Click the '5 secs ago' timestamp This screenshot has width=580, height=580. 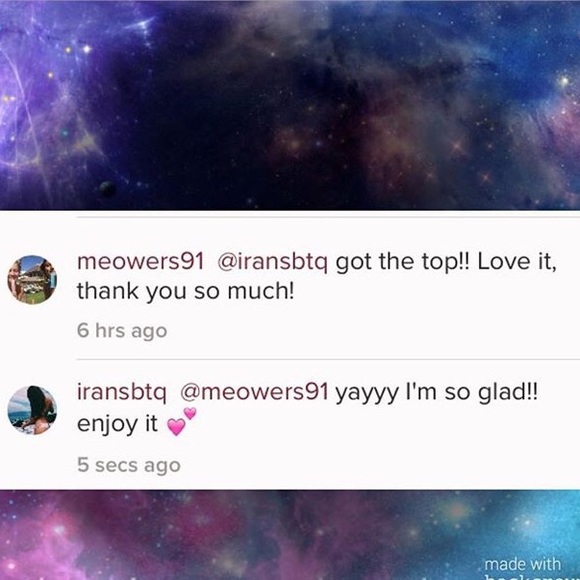129,465
